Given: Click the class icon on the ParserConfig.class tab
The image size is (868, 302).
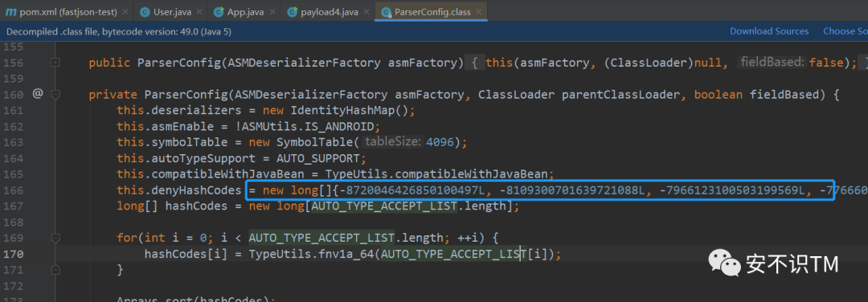Looking at the screenshot, I should pos(385,11).
